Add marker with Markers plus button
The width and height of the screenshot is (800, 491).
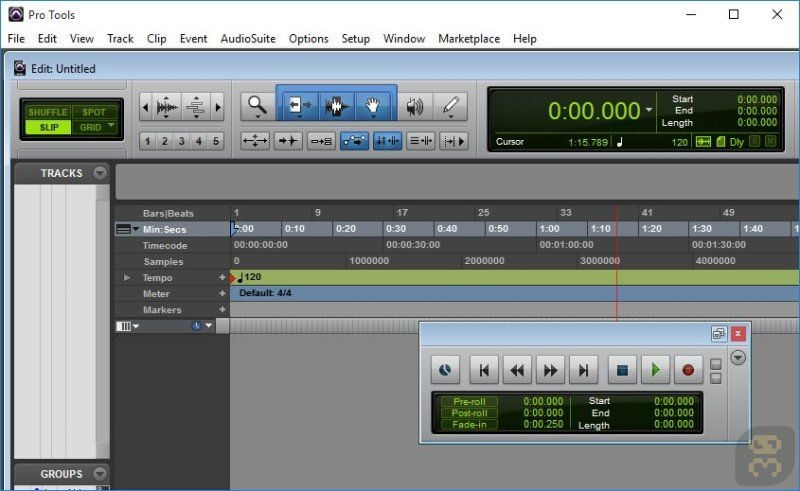click(222, 309)
